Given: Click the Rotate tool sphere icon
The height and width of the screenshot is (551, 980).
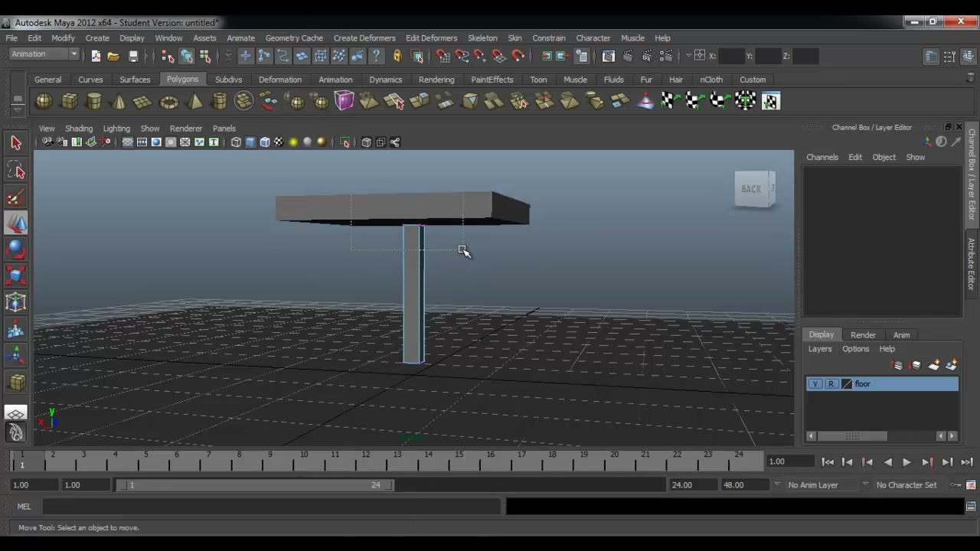Looking at the screenshot, I should tap(16, 250).
